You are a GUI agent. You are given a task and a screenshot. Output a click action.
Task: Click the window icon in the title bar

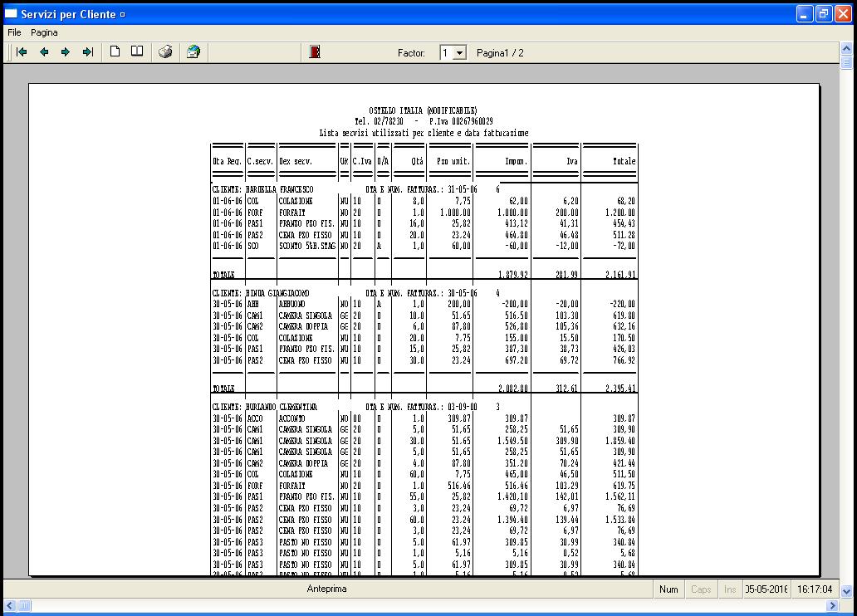pyautogui.click(x=11, y=13)
